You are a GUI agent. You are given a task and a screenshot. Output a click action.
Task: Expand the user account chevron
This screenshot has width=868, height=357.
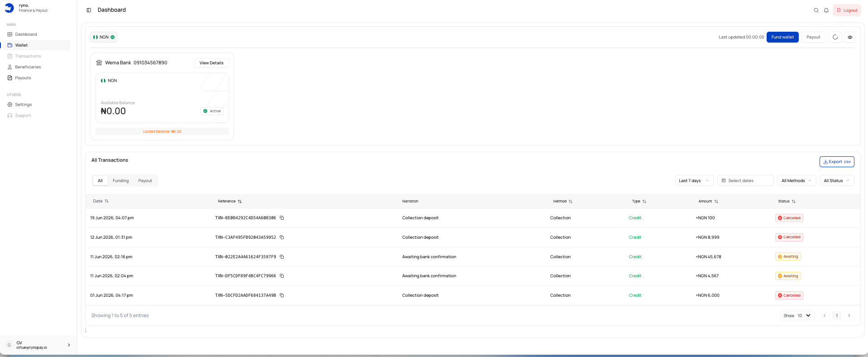[x=69, y=345]
